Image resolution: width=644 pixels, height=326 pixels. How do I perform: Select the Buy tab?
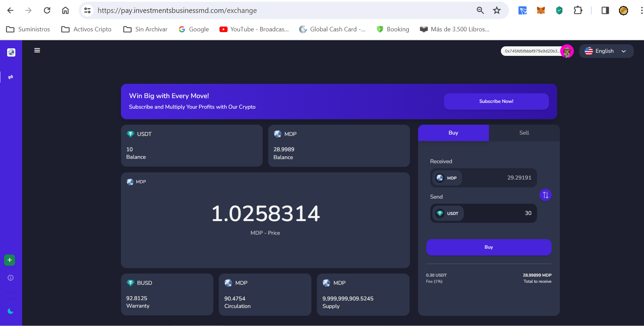tap(453, 133)
